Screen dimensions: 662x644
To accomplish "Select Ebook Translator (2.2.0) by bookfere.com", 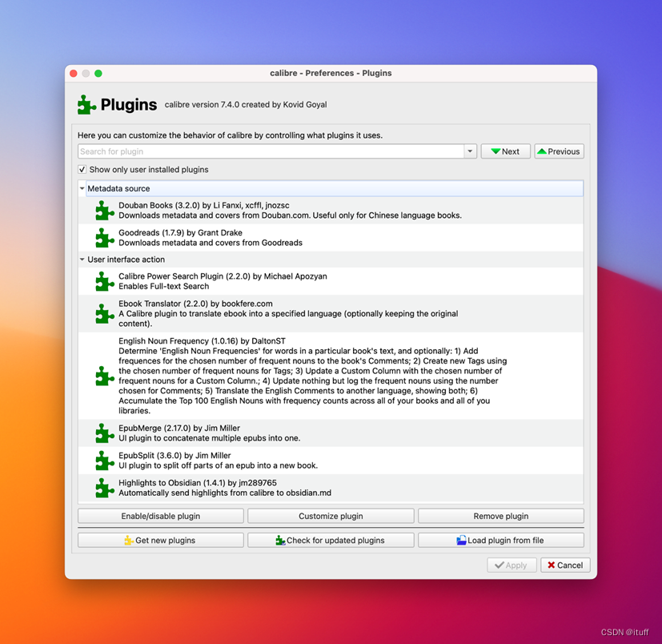I will 331,313.
